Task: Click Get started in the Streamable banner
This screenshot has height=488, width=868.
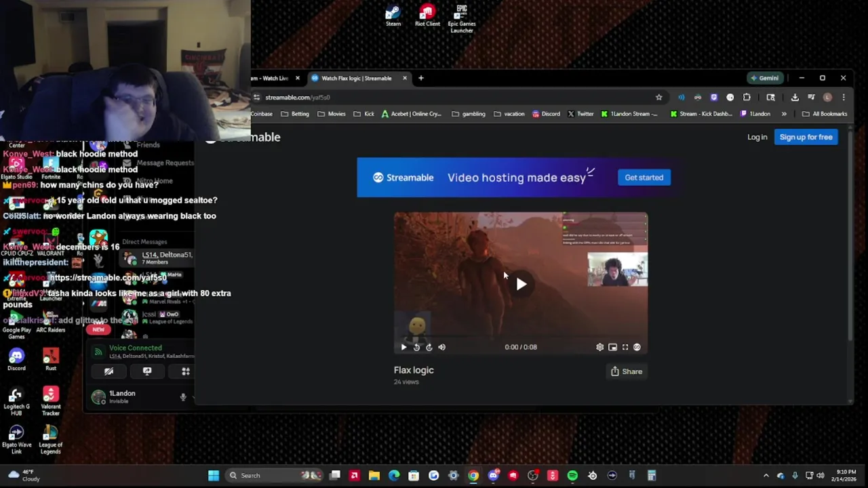Action: [644, 178]
